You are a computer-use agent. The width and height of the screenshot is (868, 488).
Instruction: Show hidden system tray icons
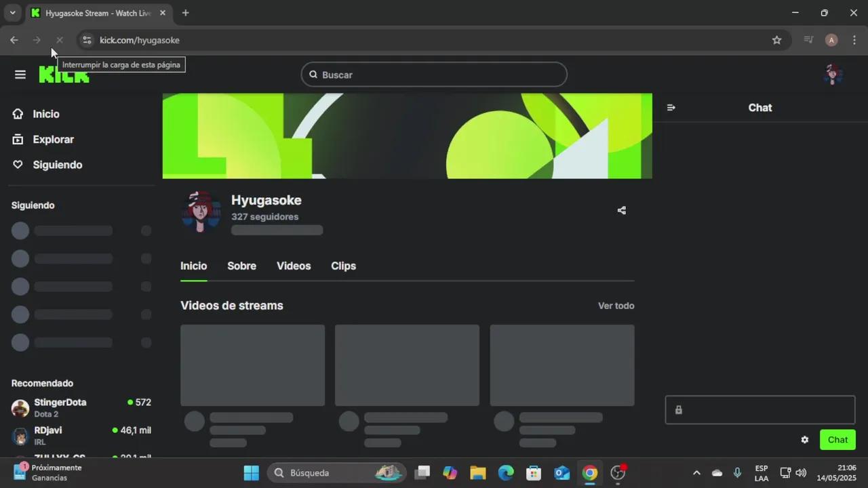pyautogui.click(x=696, y=473)
